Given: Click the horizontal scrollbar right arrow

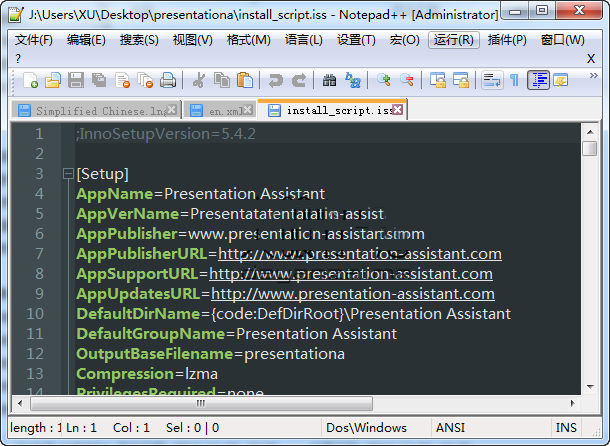Looking at the screenshot, I should pos(572,403).
